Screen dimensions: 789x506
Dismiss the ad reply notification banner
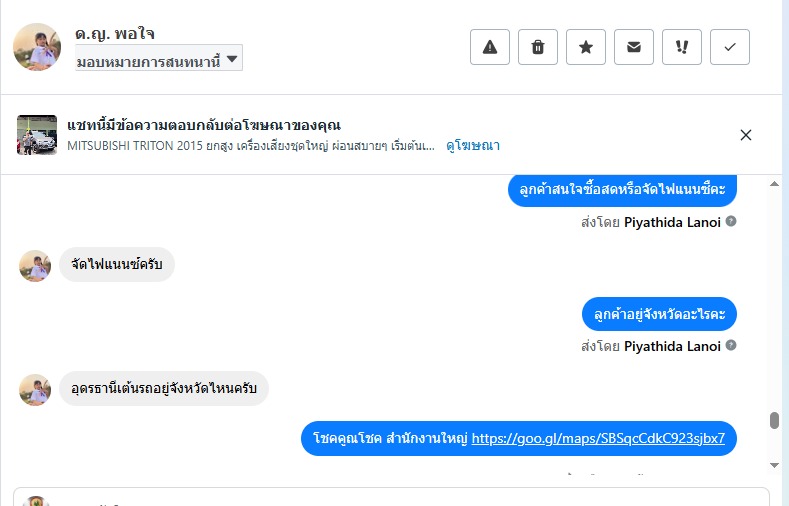click(x=746, y=135)
